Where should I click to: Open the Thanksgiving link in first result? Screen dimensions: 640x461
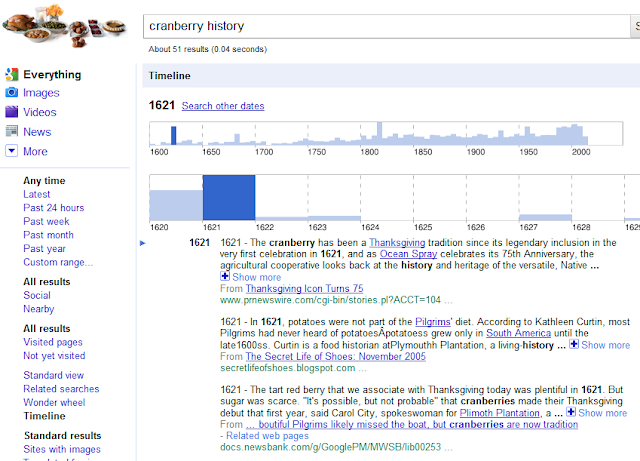397,243
